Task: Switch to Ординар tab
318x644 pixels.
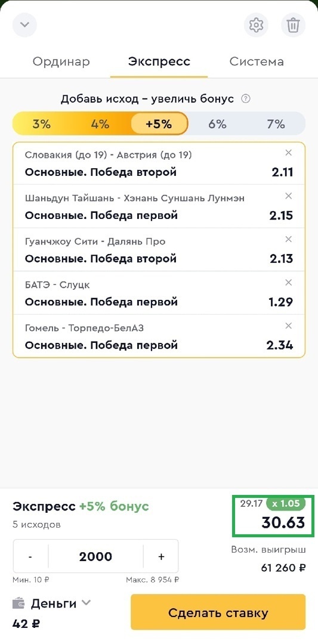Action: coord(61,61)
